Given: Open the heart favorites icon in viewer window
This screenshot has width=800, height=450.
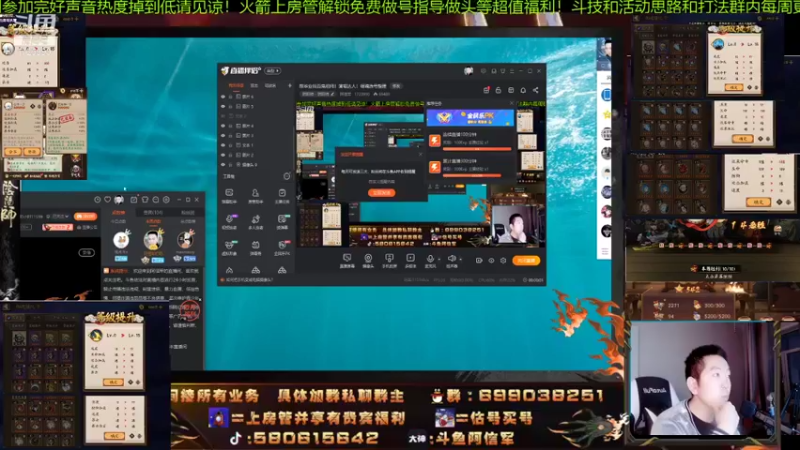Looking at the screenshot, I should 108,199.
